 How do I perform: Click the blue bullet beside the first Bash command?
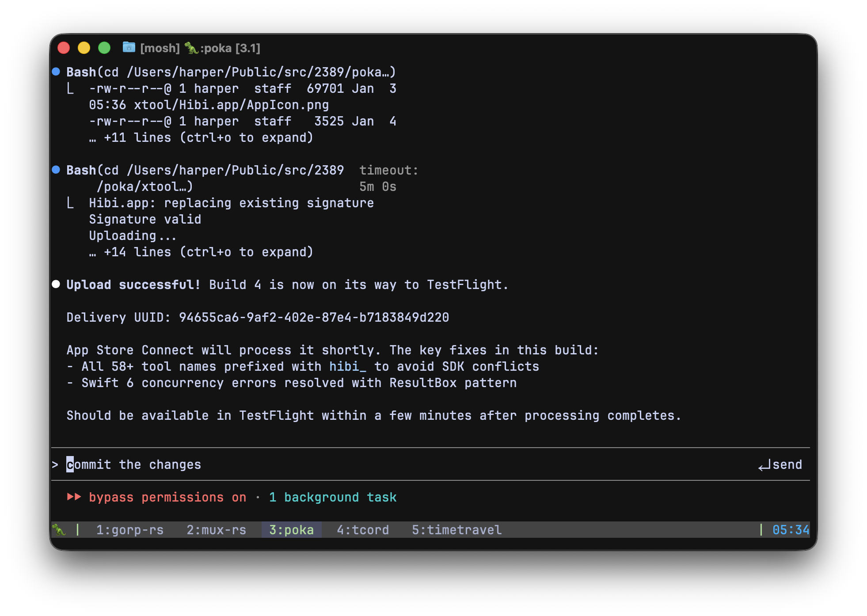pos(56,72)
